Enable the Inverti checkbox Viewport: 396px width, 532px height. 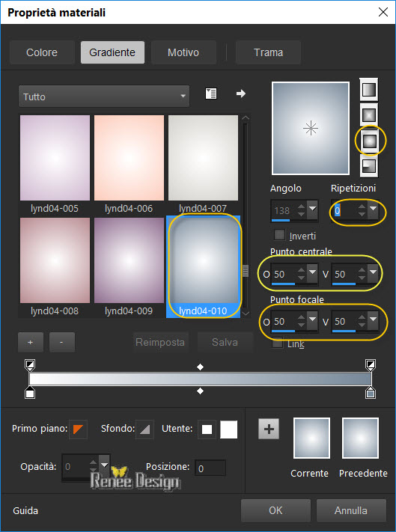click(x=279, y=235)
